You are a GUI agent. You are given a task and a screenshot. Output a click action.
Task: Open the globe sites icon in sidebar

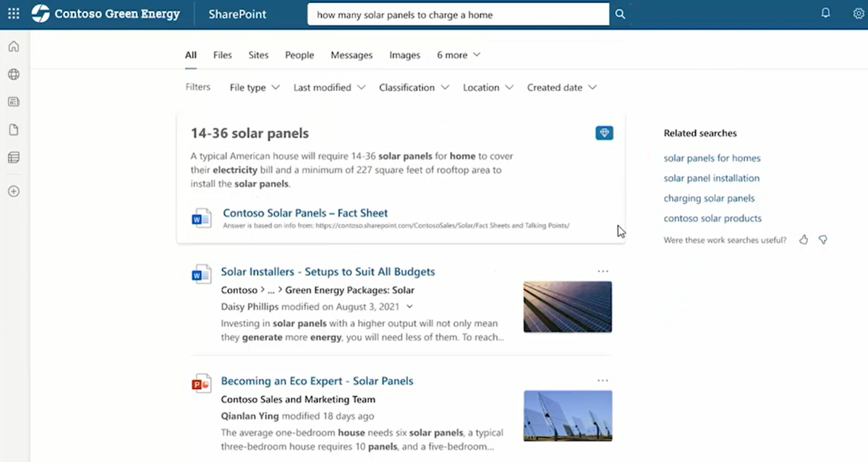click(14, 74)
